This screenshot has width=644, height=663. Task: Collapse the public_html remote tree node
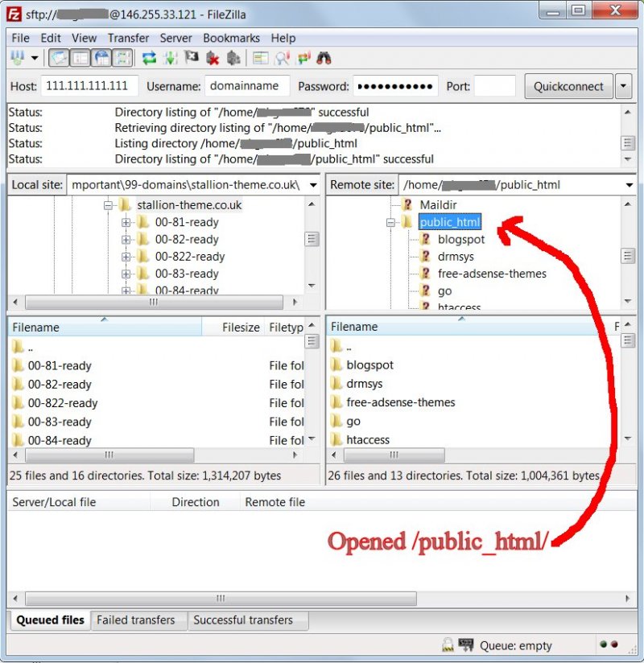point(390,222)
